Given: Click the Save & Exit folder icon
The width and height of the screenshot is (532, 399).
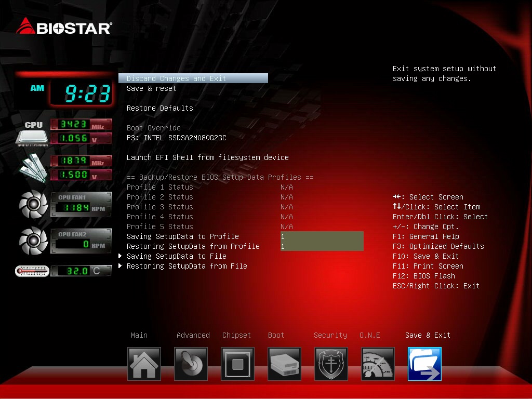Looking at the screenshot, I should pos(424,364).
